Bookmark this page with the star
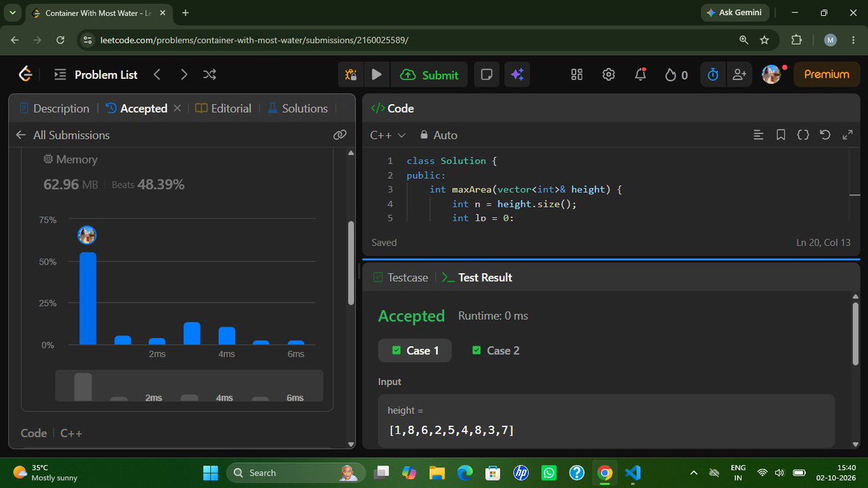The width and height of the screenshot is (868, 488). coord(765,40)
